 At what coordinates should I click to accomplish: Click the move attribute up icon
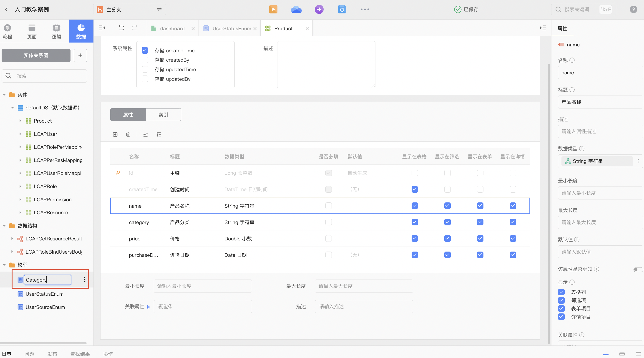point(146,134)
